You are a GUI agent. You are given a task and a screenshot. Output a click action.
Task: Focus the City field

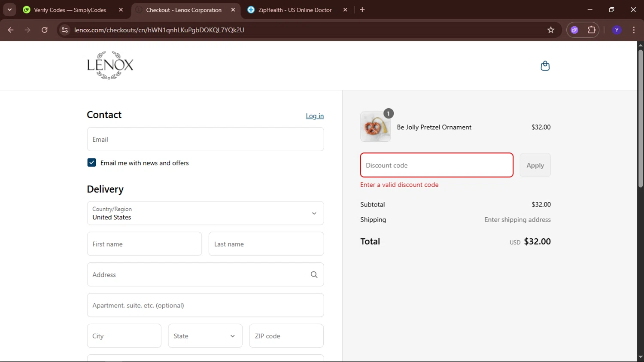pyautogui.click(x=124, y=336)
